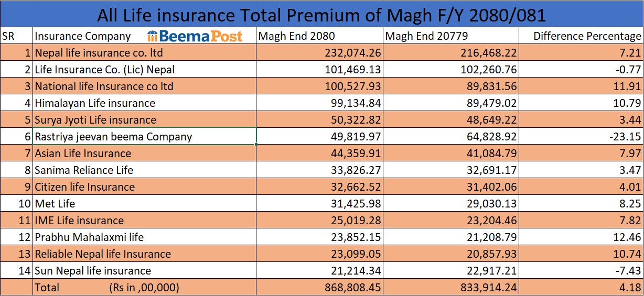Viewport: 644px width, 296px height.
Task: Select the Asian Life Insurance cell
Action: [144, 154]
